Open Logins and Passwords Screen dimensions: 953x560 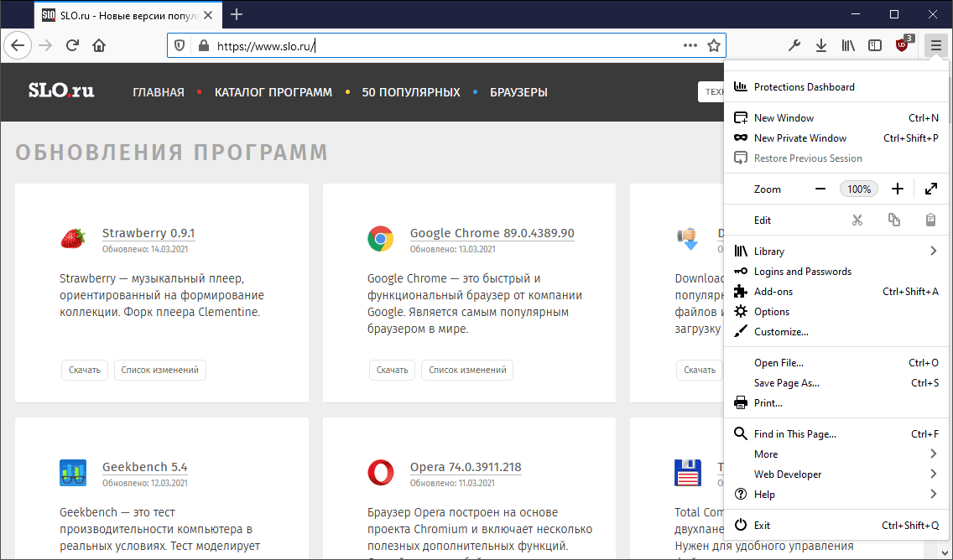pos(836,271)
